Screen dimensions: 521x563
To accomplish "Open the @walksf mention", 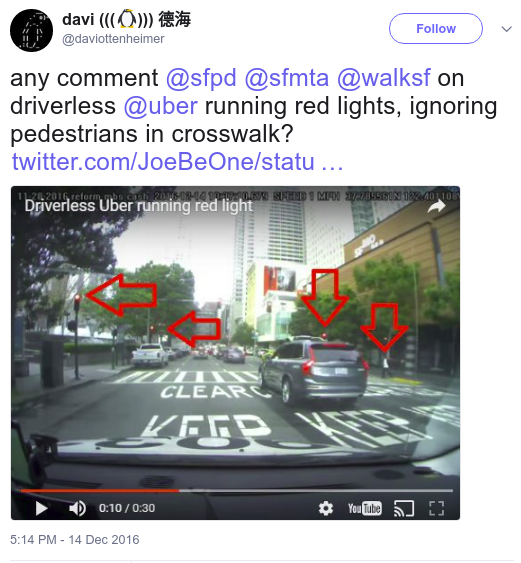I will 383,78.
